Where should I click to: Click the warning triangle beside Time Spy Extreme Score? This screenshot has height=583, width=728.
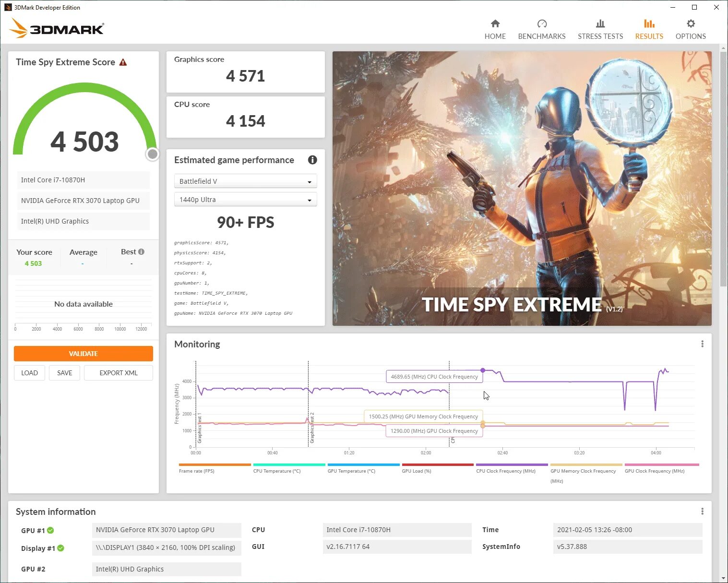pyautogui.click(x=123, y=62)
